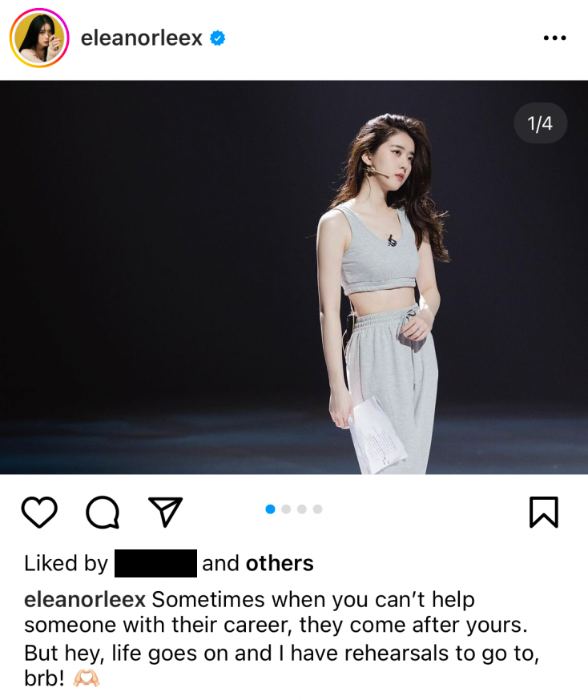Click the heart hands emoji in caption
The height and width of the screenshot is (700, 588).
tap(87, 679)
